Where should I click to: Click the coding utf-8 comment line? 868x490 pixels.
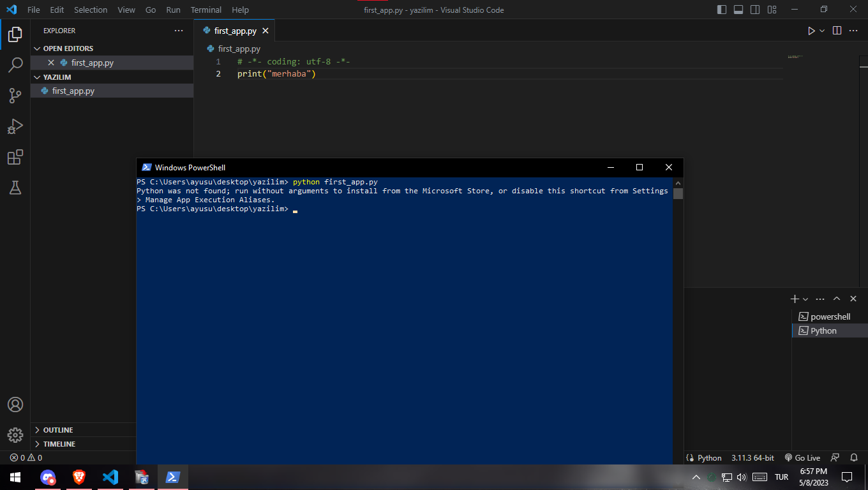point(294,62)
